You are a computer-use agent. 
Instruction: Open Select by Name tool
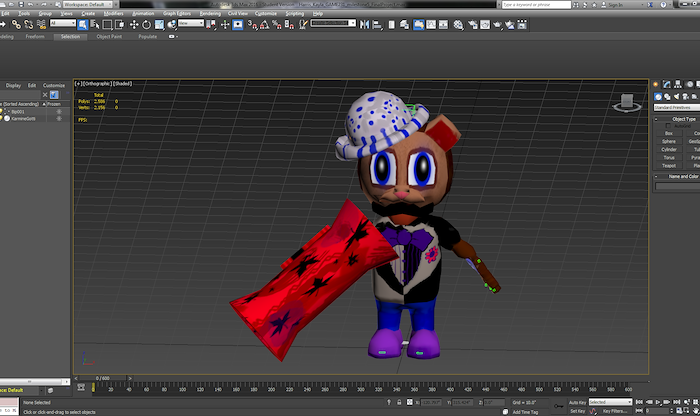[x=95, y=25]
